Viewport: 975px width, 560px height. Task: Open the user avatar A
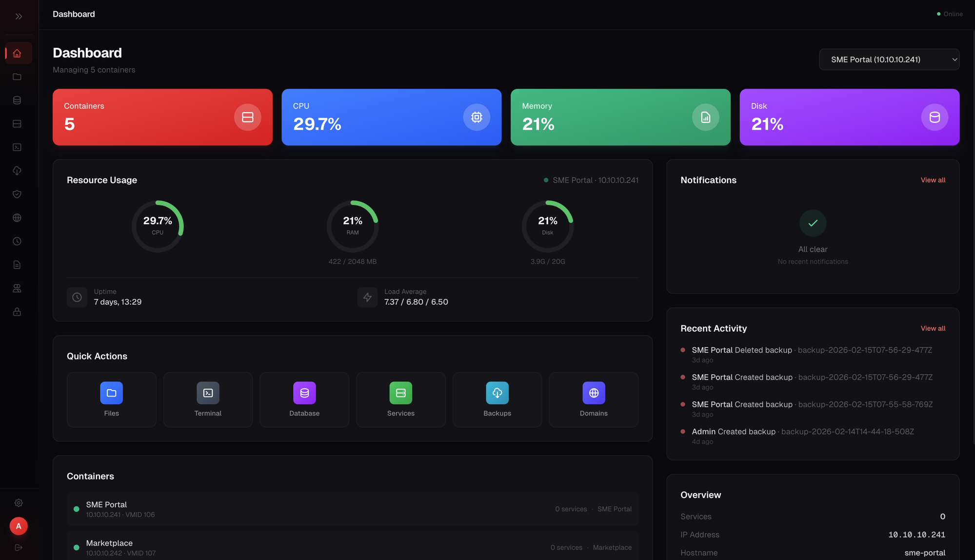tap(19, 526)
